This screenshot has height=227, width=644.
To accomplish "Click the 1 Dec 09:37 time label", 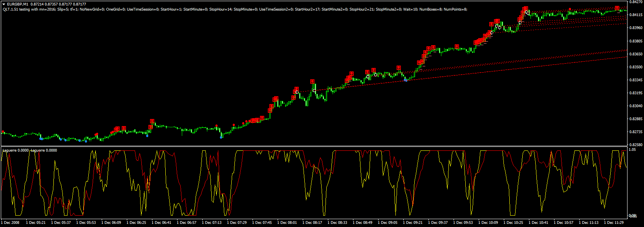I will pyautogui.click(x=438, y=223).
